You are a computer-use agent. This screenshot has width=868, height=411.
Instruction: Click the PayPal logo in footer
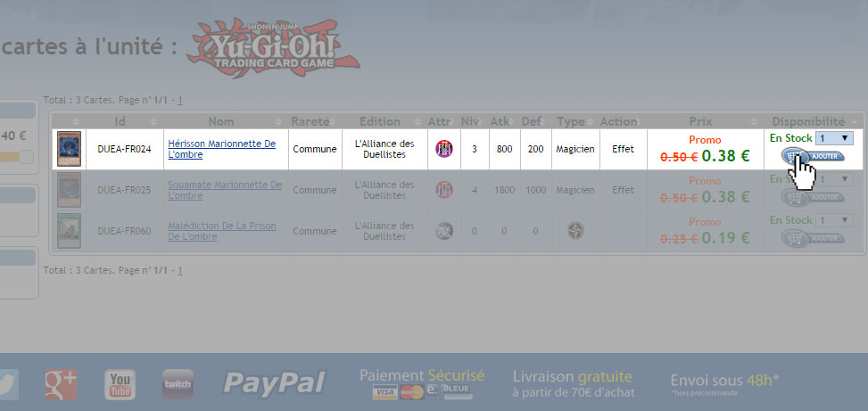pos(275,382)
